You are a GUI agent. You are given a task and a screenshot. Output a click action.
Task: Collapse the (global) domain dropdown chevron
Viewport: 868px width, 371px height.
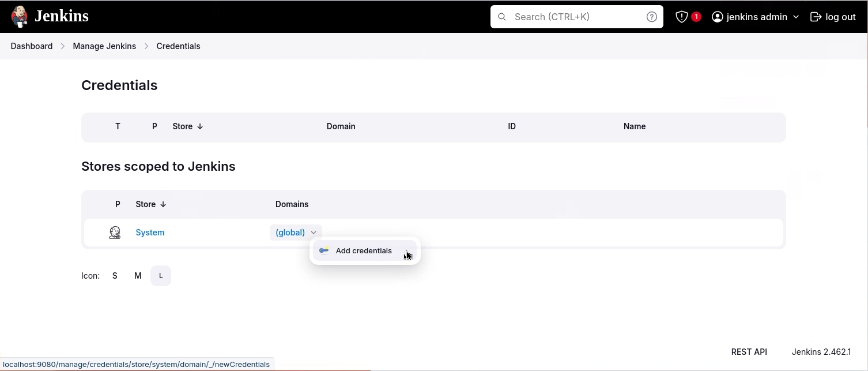(x=314, y=233)
